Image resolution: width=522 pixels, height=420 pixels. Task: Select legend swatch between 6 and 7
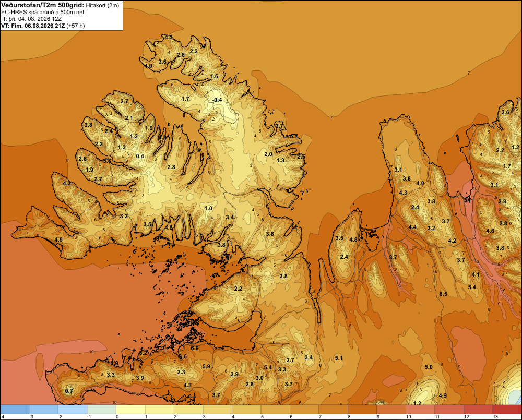pos(304,410)
